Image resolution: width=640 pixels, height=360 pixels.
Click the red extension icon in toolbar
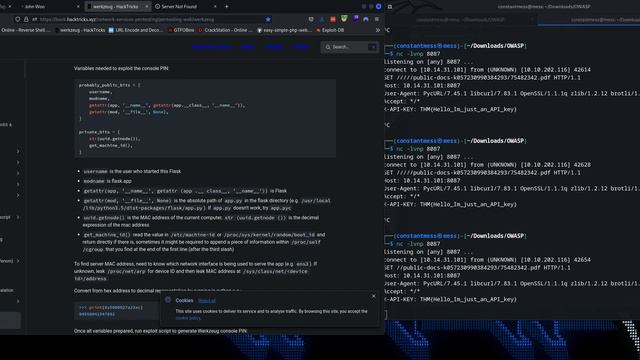(x=333, y=19)
